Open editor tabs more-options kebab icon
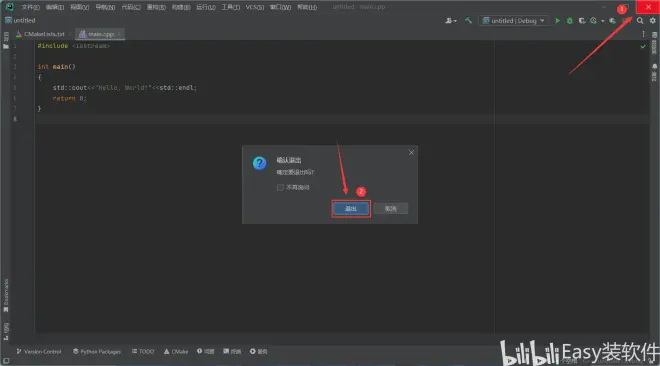The image size is (660, 366). (643, 34)
